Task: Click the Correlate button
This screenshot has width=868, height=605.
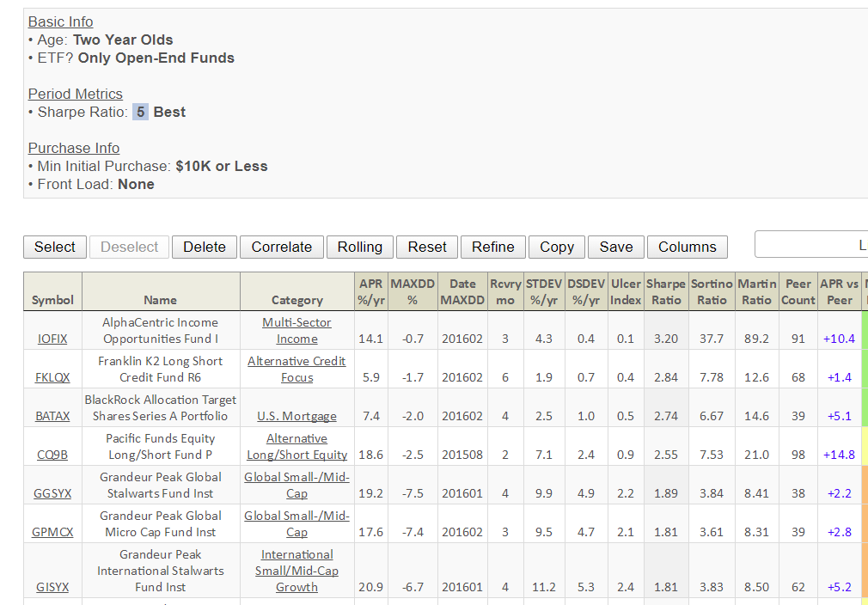Action: pyautogui.click(x=281, y=247)
